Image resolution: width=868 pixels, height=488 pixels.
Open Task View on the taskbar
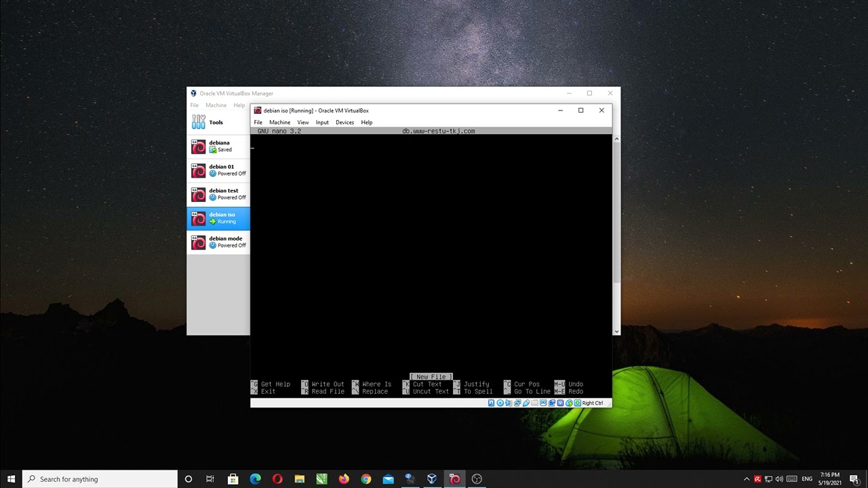click(210, 479)
